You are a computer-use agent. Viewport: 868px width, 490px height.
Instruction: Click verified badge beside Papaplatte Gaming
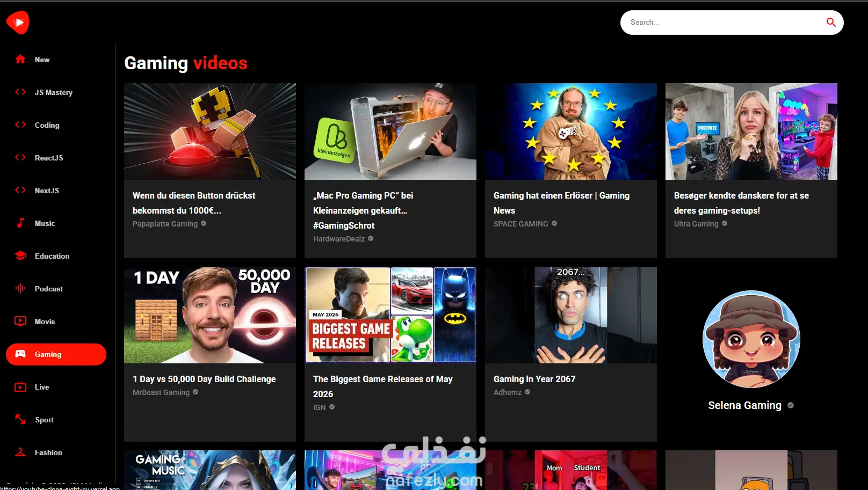click(x=204, y=224)
